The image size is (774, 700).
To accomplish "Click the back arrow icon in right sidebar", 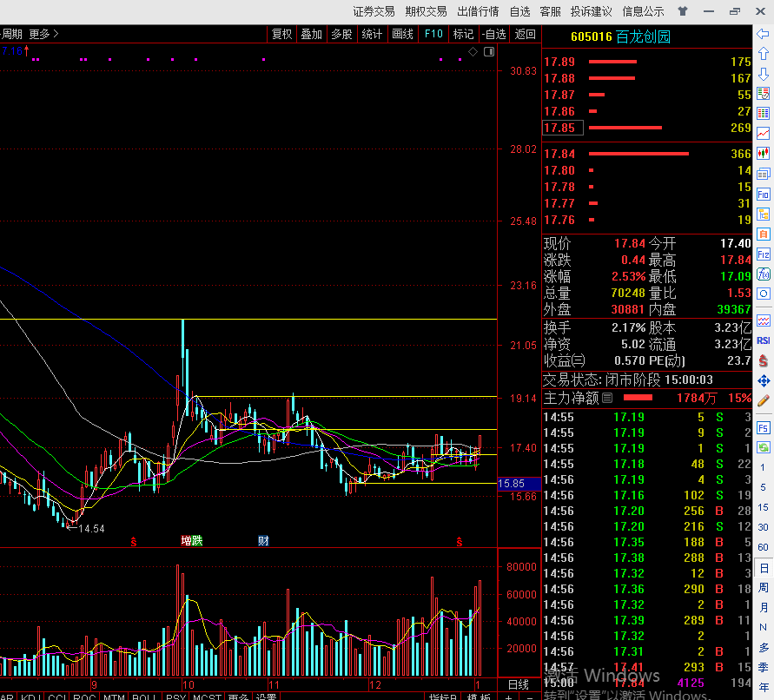I will pos(764,34).
